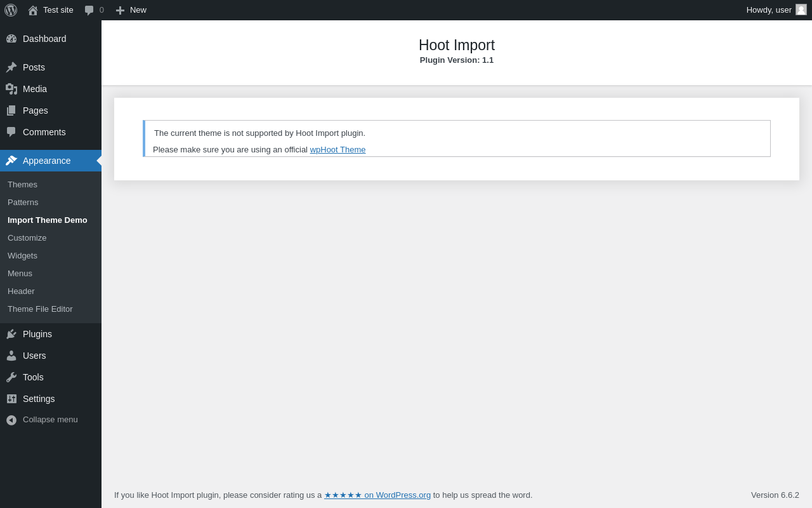Viewport: 812px width, 508px height.
Task: Open Comments in the sidebar menu
Action: click(44, 132)
